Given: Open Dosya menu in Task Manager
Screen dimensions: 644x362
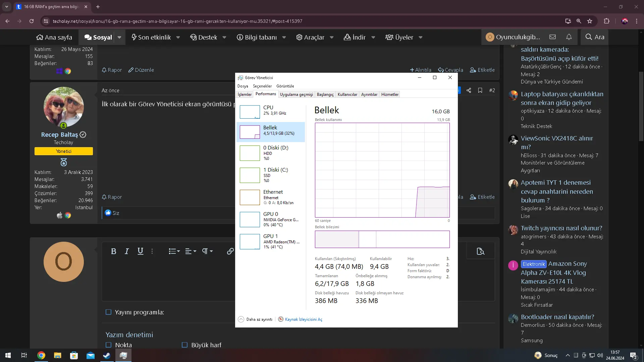Looking at the screenshot, I should [x=243, y=86].
